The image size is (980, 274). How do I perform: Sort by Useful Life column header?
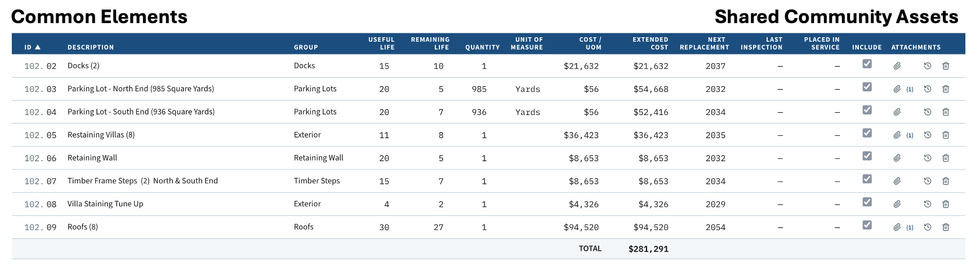381,43
